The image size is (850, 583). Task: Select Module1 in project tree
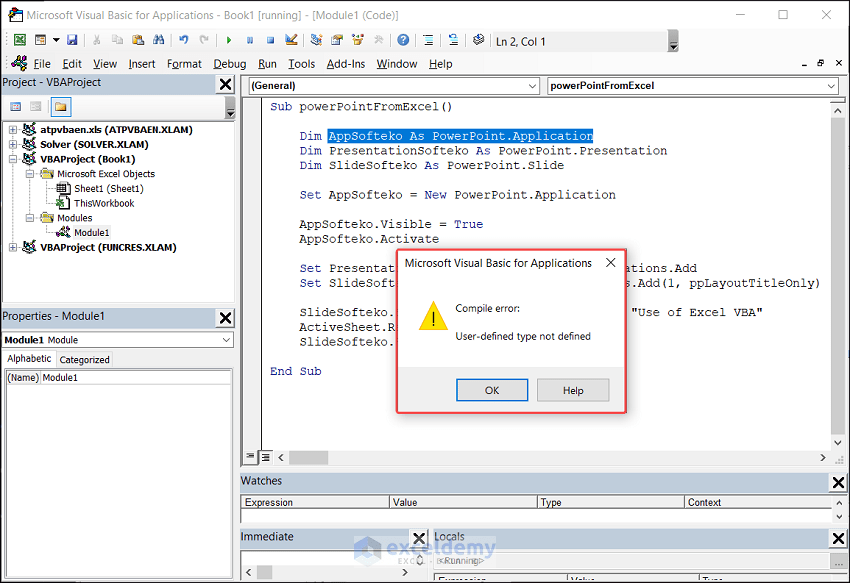pyautogui.click(x=92, y=233)
